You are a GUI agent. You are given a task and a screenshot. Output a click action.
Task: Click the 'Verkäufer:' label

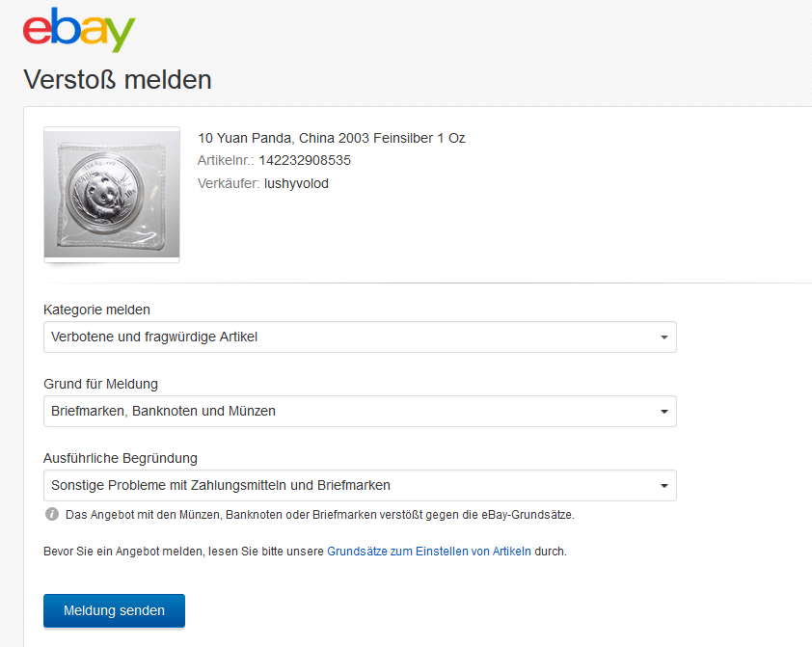(x=229, y=183)
